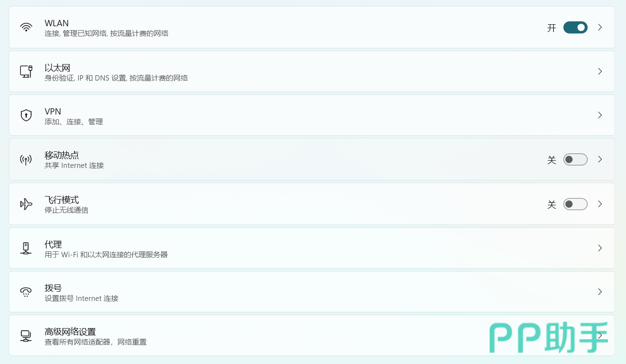Open 高级网络设置 title link

coord(70,332)
